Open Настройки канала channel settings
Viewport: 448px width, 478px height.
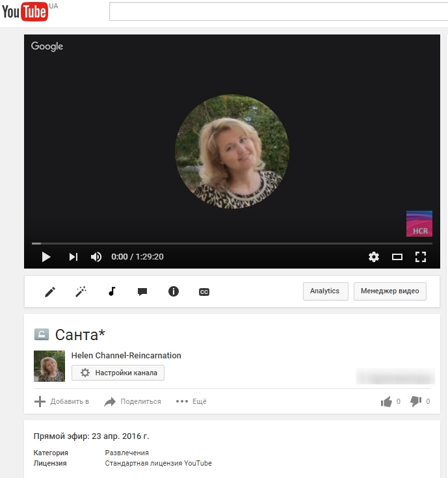[x=118, y=373]
